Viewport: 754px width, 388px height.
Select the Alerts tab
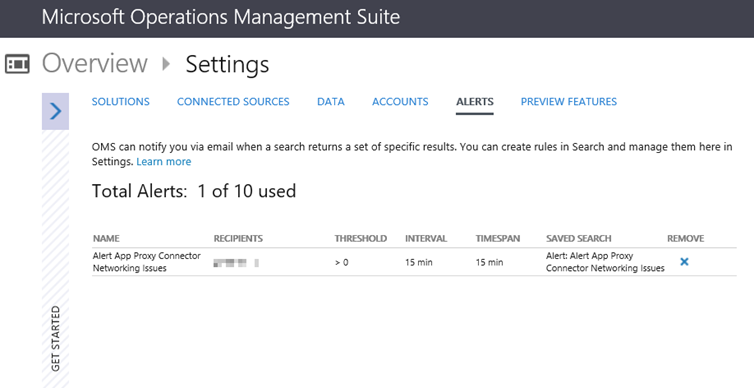[475, 101]
